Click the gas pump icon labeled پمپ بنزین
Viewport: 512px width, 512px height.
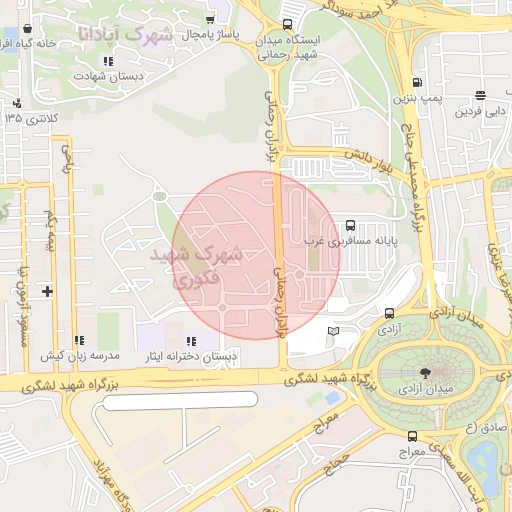pyautogui.click(x=418, y=82)
